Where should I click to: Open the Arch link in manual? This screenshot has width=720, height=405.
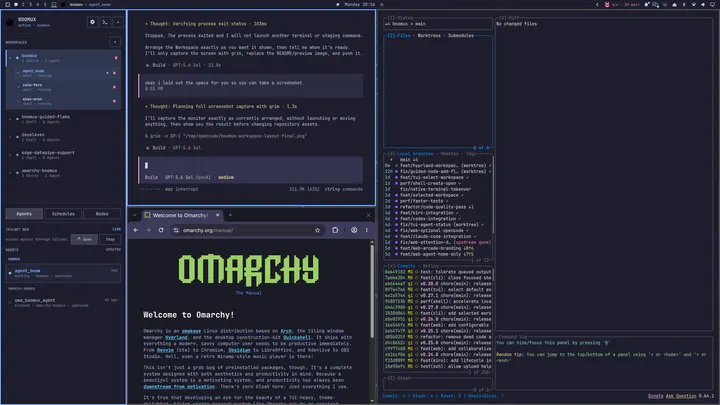286,331
